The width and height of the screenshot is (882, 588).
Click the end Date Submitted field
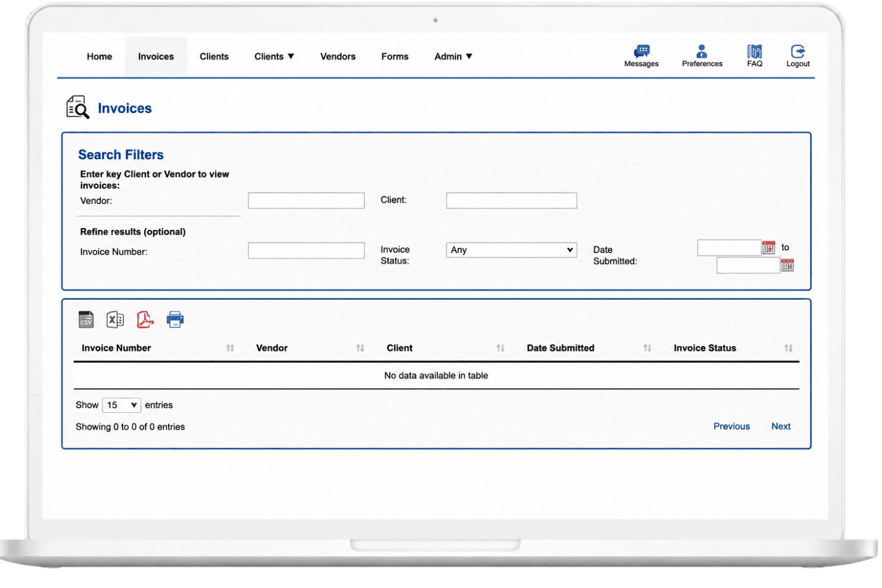748,266
